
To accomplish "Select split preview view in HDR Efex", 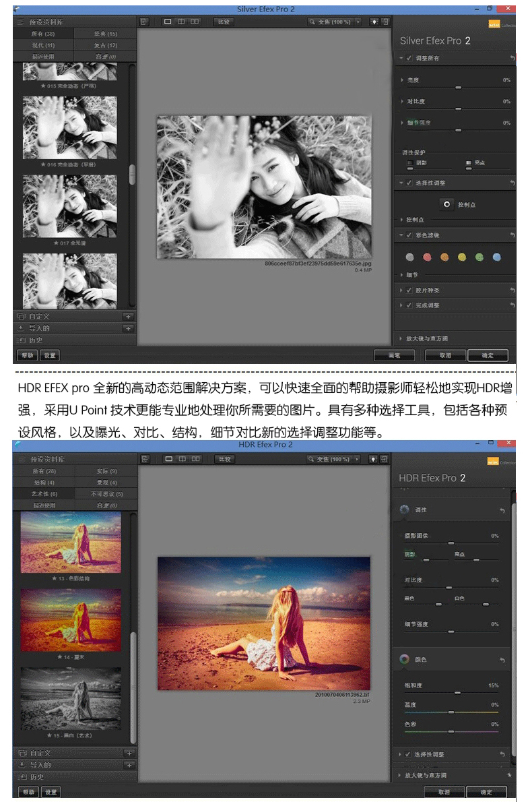I will tap(182, 460).
